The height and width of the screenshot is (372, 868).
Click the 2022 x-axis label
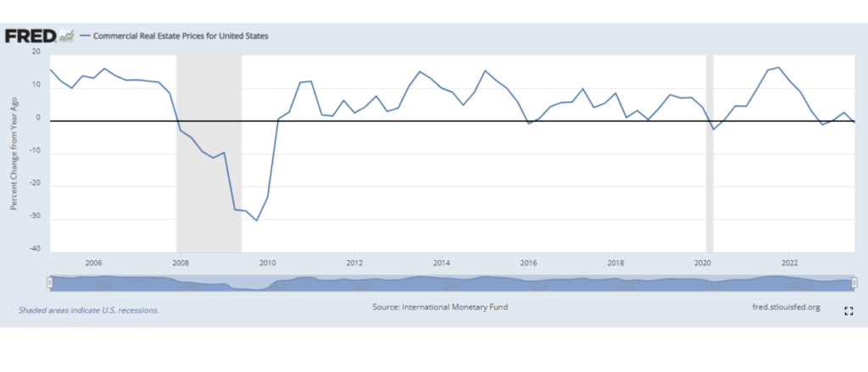click(x=790, y=262)
